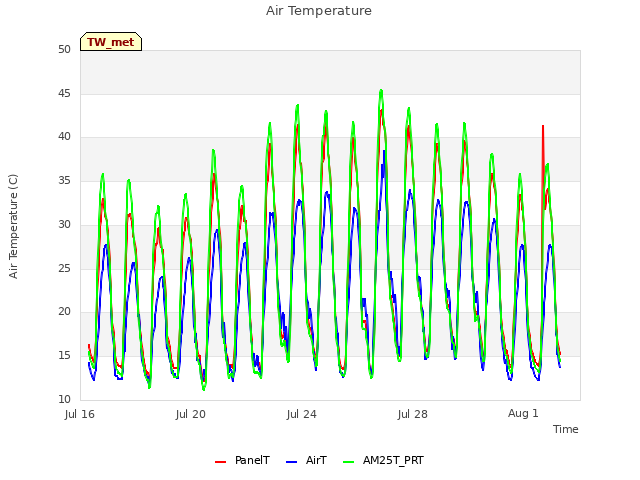Click the red PanelT legend swatch
This screenshot has width=640, height=480.
tap(220, 462)
